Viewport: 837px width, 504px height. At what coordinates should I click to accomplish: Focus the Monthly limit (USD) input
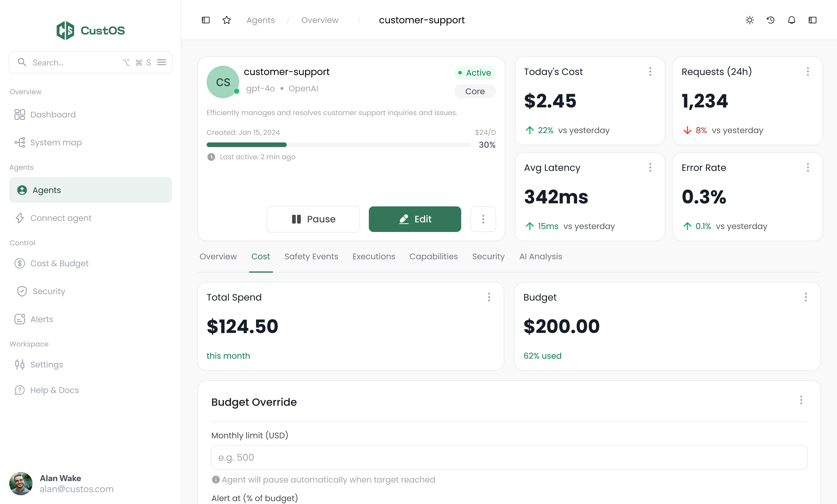point(509,457)
